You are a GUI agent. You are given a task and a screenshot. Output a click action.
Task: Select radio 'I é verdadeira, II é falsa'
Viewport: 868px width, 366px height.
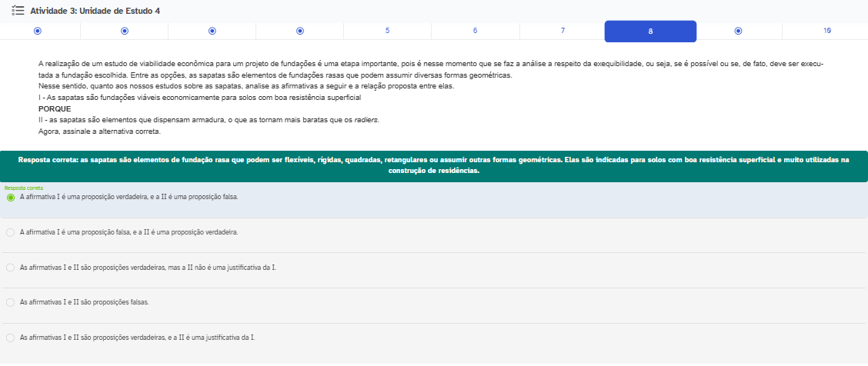pos(11,197)
